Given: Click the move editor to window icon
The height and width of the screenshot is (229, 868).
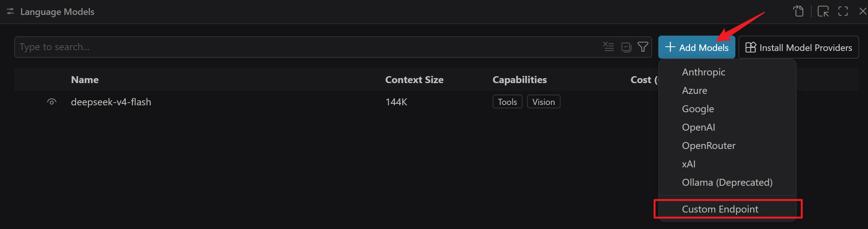Looking at the screenshot, I should [823, 11].
